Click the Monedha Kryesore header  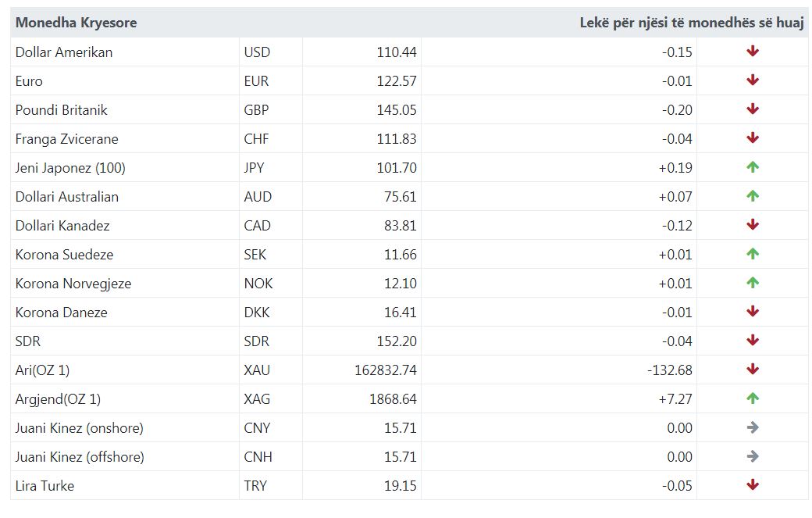77,23
